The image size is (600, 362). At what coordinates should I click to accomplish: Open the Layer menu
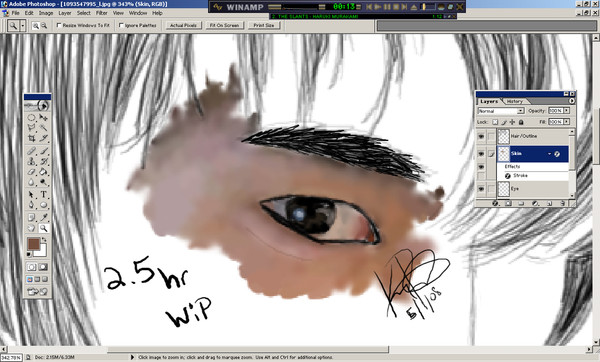point(65,13)
